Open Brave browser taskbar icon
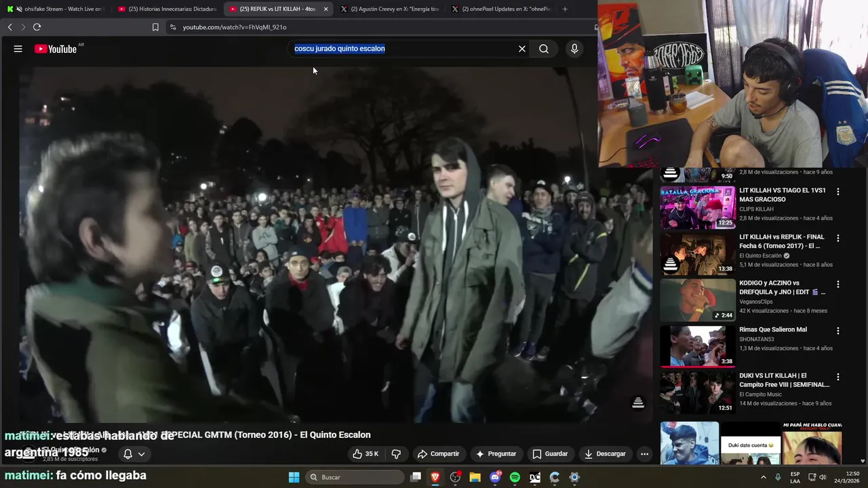The width and height of the screenshot is (868, 488). coord(435,477)
